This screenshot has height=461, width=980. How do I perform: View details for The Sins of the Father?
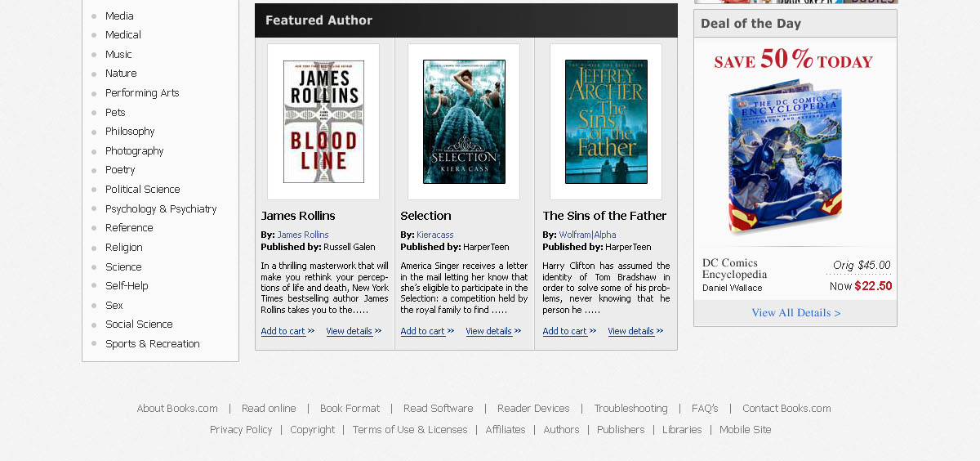point(635,331)
